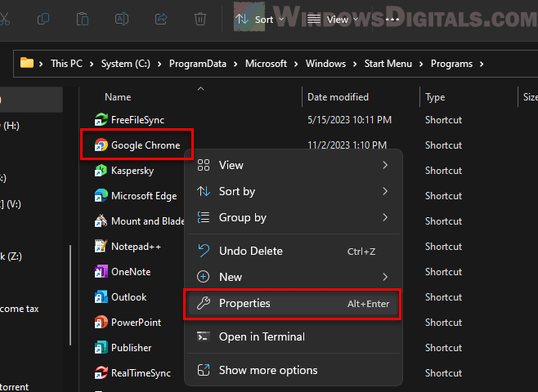538x392 pixels.
Task: Choose Show more options
Action: click(x=294, y=370)
